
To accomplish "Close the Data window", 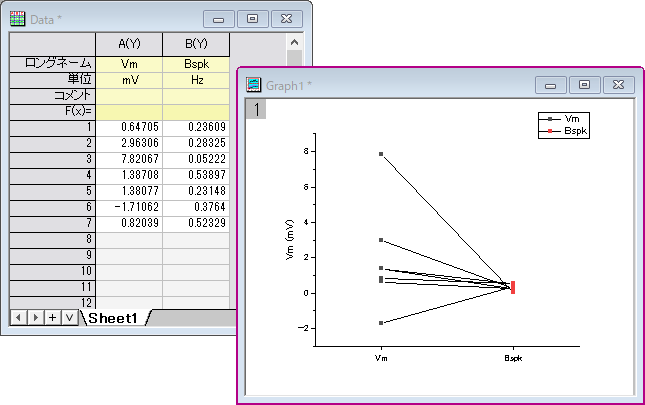I will (286, 19).
